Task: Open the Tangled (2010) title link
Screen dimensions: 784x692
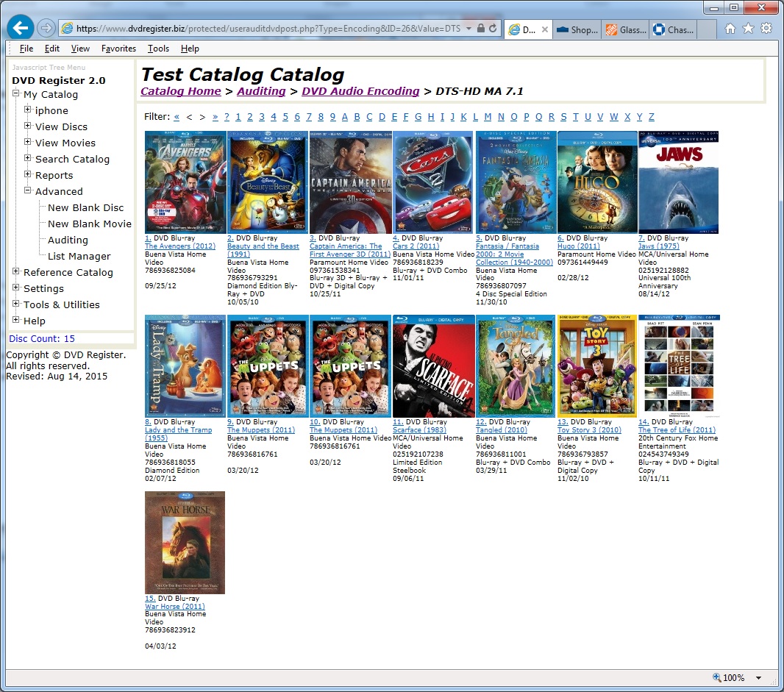Action: tap(502, 430)
